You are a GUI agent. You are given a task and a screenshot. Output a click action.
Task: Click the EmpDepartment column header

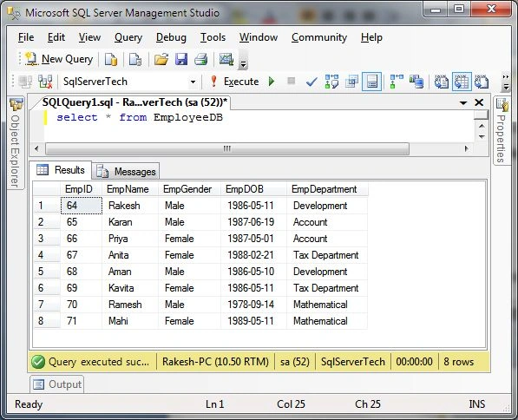click(x=327, y=189)
